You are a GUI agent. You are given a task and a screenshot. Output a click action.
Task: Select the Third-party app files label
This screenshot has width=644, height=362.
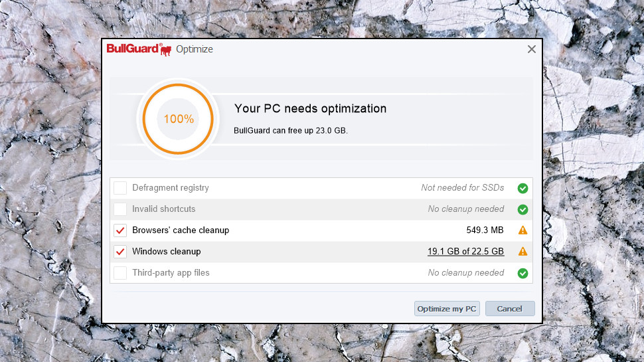coord(171,273)
